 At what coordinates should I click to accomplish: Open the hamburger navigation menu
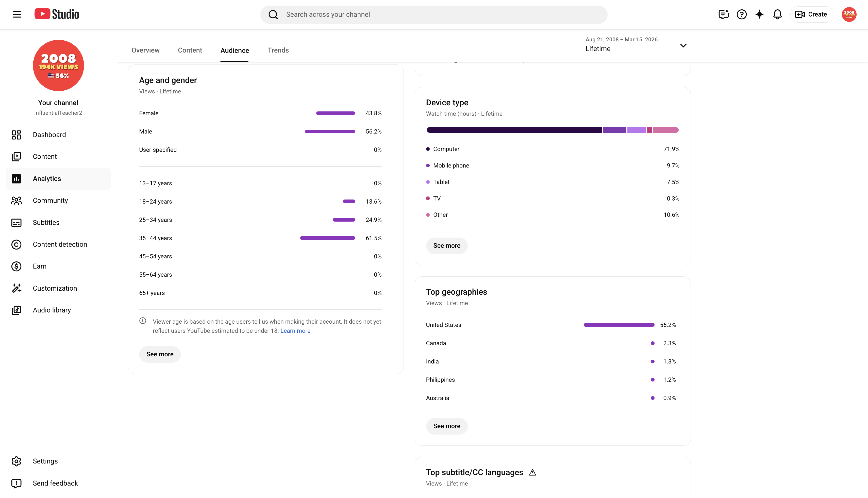[17, 14]
